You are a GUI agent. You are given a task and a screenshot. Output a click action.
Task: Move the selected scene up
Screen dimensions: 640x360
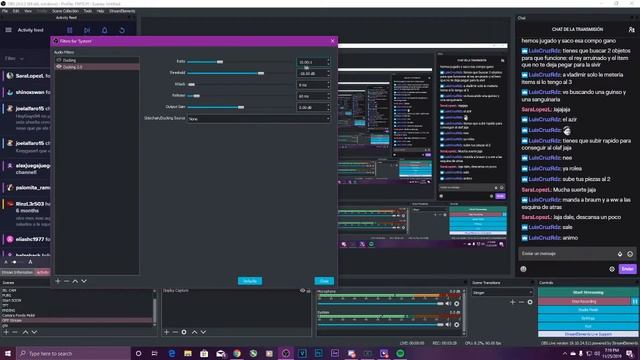25,332
